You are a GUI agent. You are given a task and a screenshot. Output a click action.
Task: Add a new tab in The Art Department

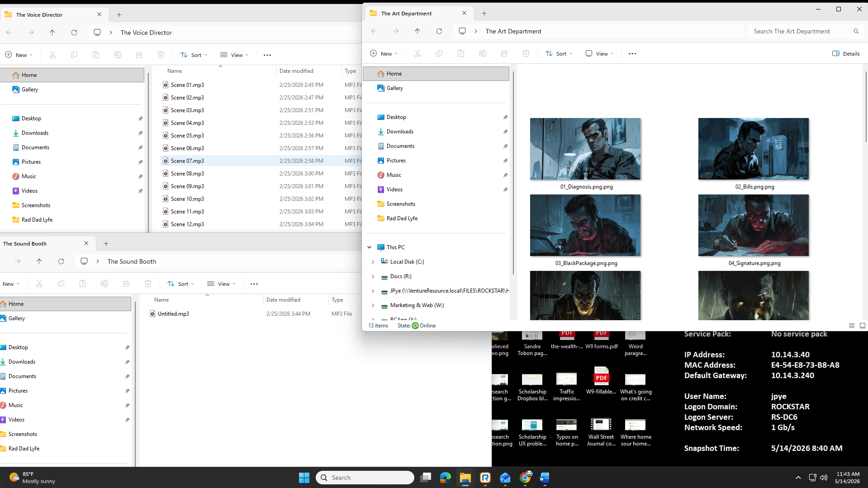tap(484, 14)
